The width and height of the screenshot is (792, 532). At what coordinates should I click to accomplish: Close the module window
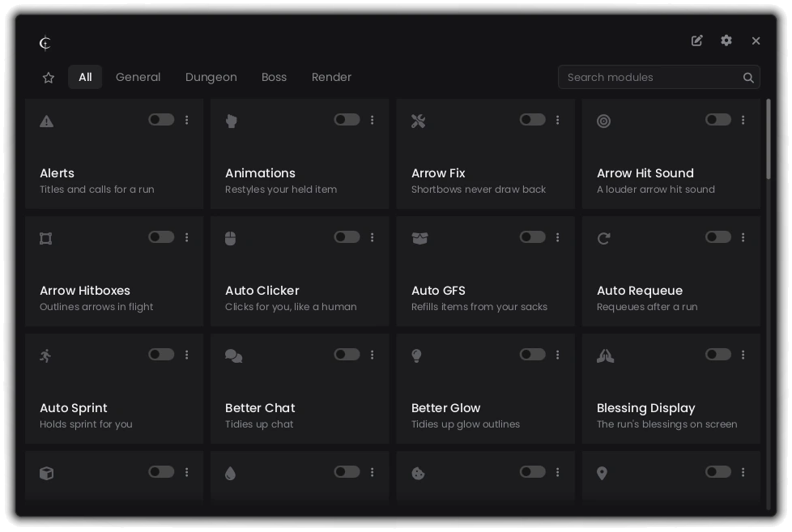coord(756,41)
